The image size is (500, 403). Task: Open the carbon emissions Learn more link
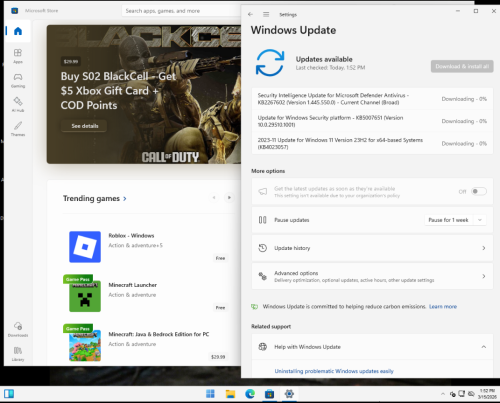click(443, 307)
